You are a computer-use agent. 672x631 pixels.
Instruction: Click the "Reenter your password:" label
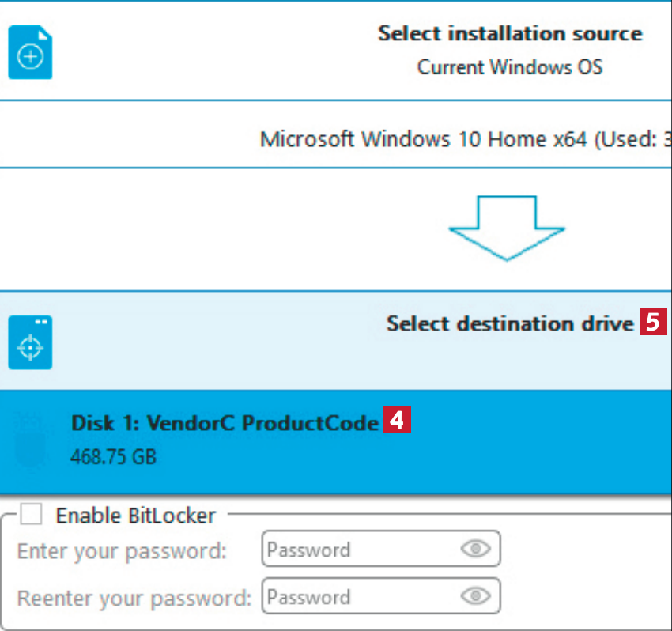pyautogui.click(x=134, y=598)
